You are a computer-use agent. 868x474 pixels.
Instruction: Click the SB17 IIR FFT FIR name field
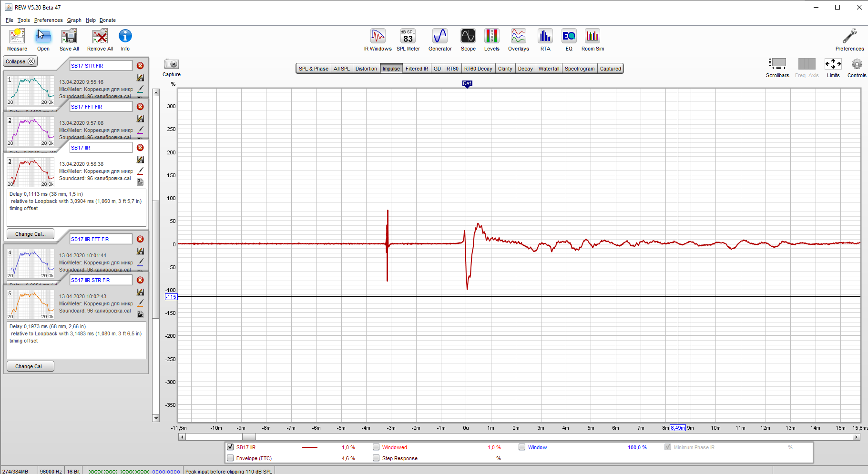(101, 239)
